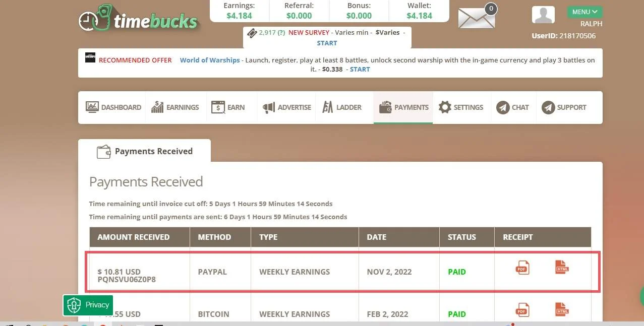The width and height of the screenshot is (644, 326).
Task: Click the Payments wallet icon
Action: point(385,107)
